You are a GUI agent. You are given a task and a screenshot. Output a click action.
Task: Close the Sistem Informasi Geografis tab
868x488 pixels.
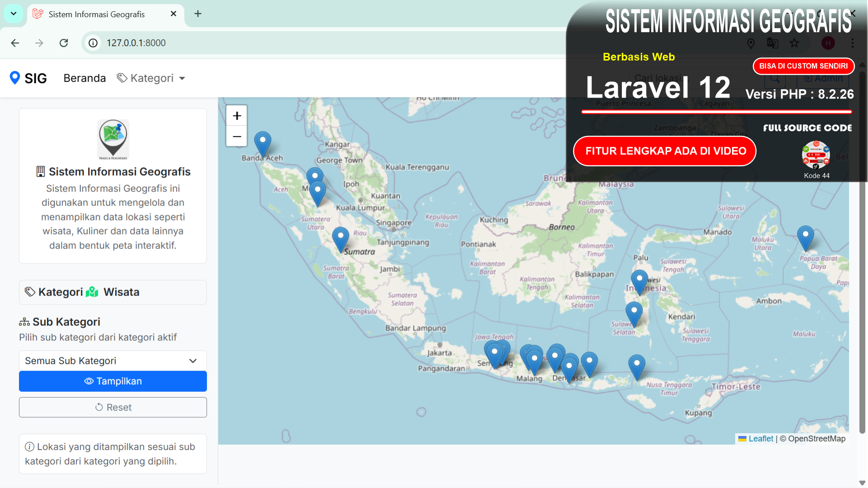pyautogui.click(x=173, y=14)
